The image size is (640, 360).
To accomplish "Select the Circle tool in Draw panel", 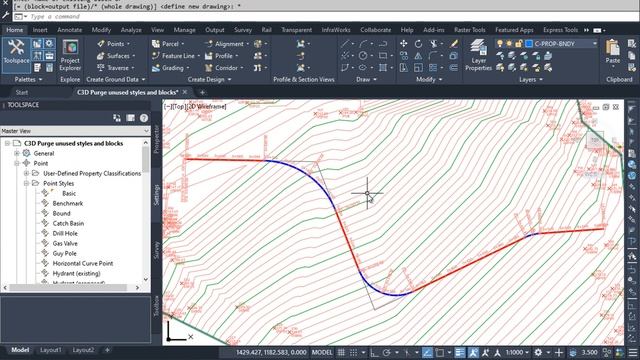I will pos(363,56).
